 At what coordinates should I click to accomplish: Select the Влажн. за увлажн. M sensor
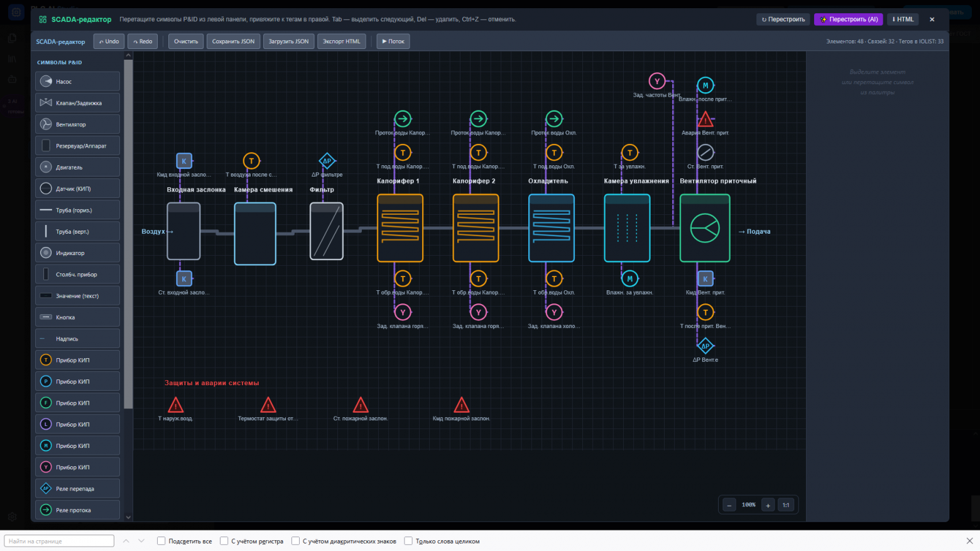(x=629, y=278)
